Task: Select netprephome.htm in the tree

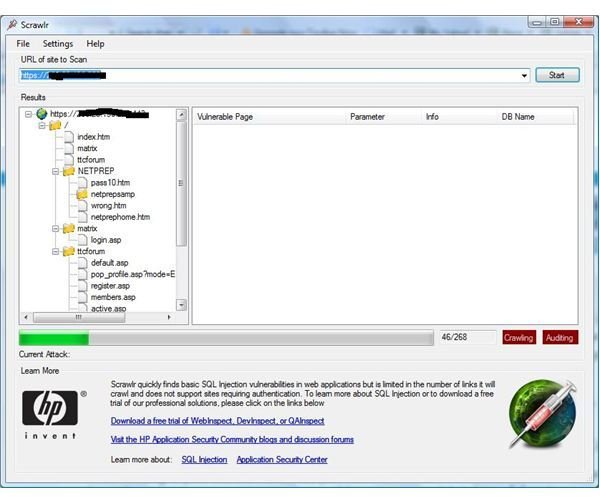Action: click(120, 217)
